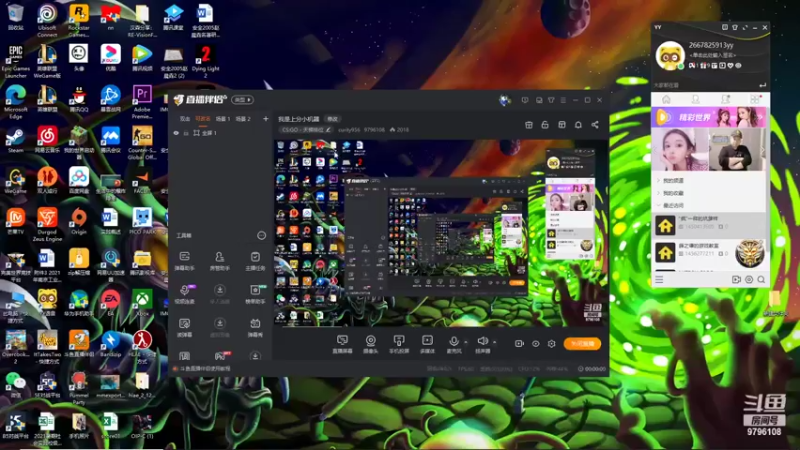This screenshot has height=450, width=800.
Task: Click the 修改 button beside room title
Action: (333, 119)
